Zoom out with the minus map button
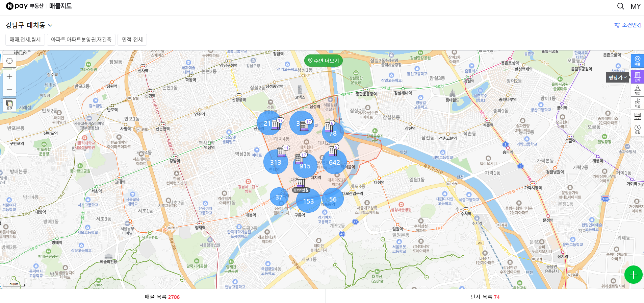The height and width of the screenshot is (303, 644). [x=9, y=90]
